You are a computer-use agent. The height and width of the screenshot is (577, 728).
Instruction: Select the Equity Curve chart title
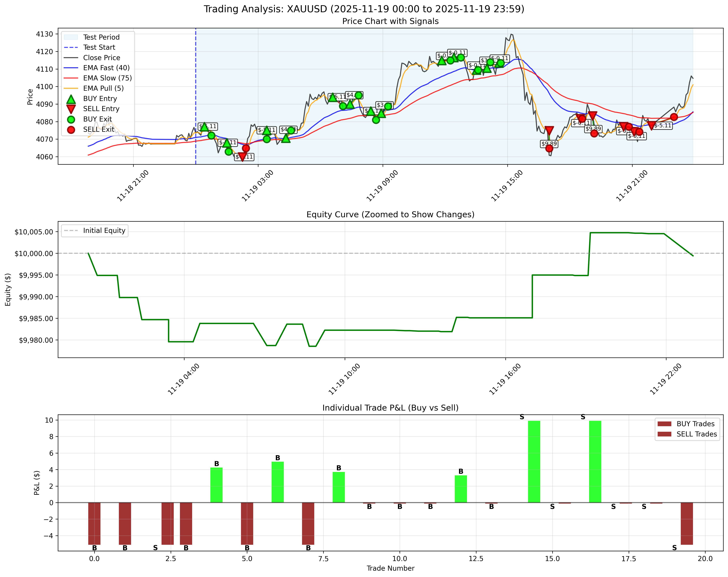point(390,213)
